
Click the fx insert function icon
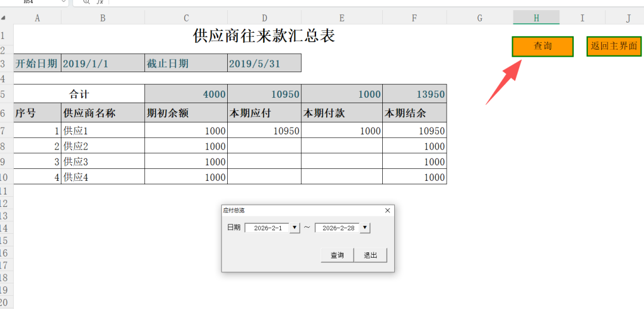(100, 2)
